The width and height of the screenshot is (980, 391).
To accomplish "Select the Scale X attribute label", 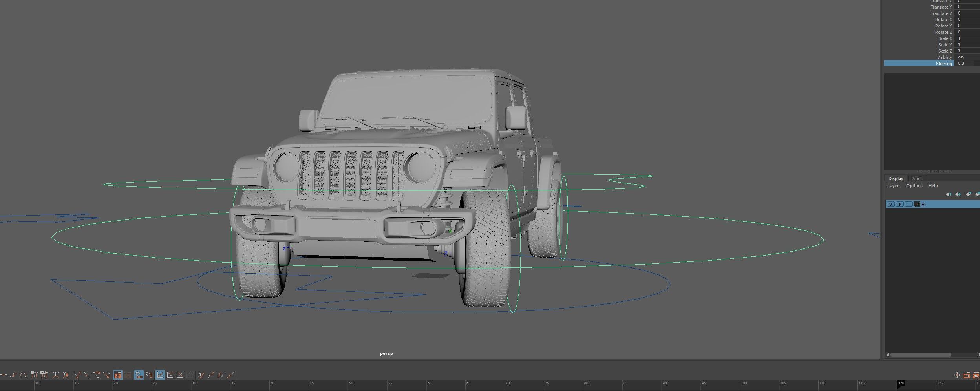I will tap(945, 38).
